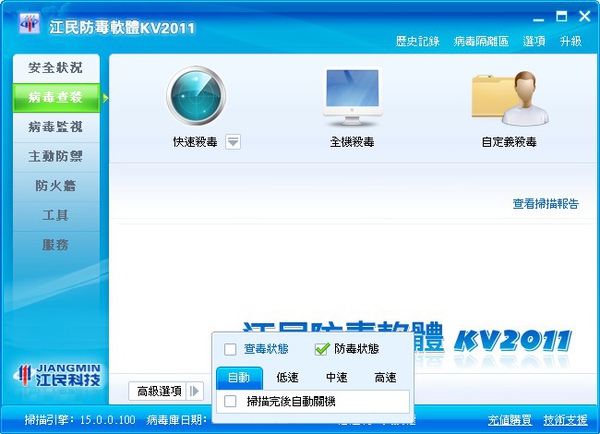This screenshot has height=434, width=600.
Task: Check the 查毒狀態 checkbox
Action: click(x=230, y=349)
